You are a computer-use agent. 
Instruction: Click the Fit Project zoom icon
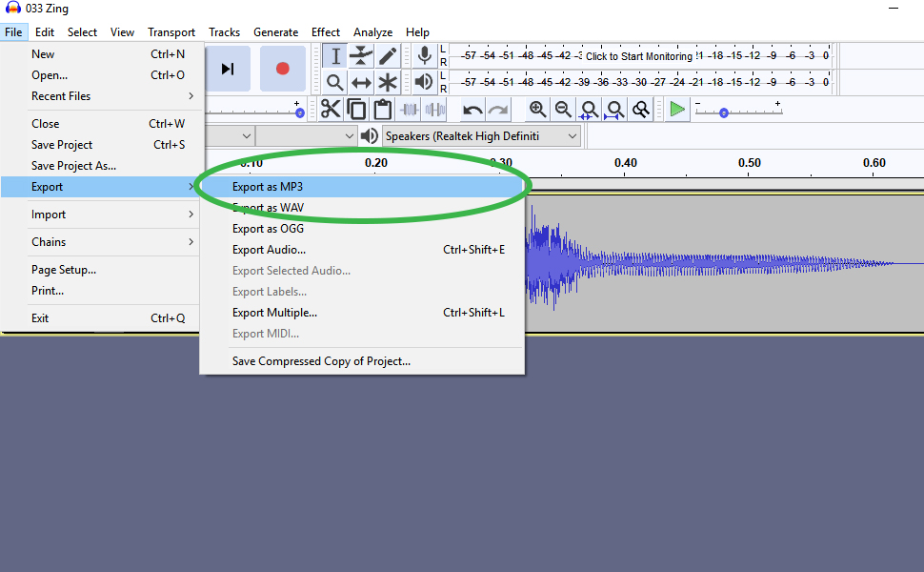point(614,109)
